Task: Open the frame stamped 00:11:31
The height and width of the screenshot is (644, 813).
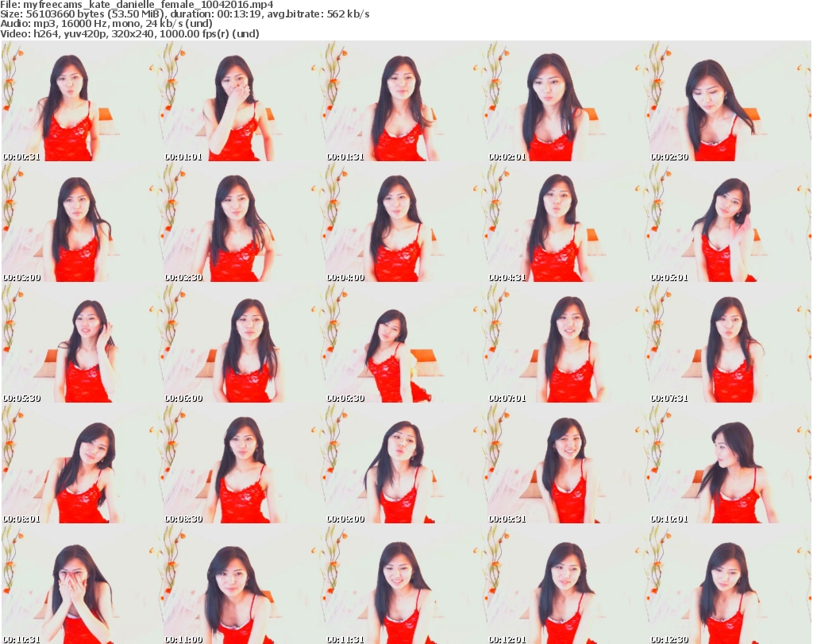Action: pyautogui.click(x=406, y=584)
